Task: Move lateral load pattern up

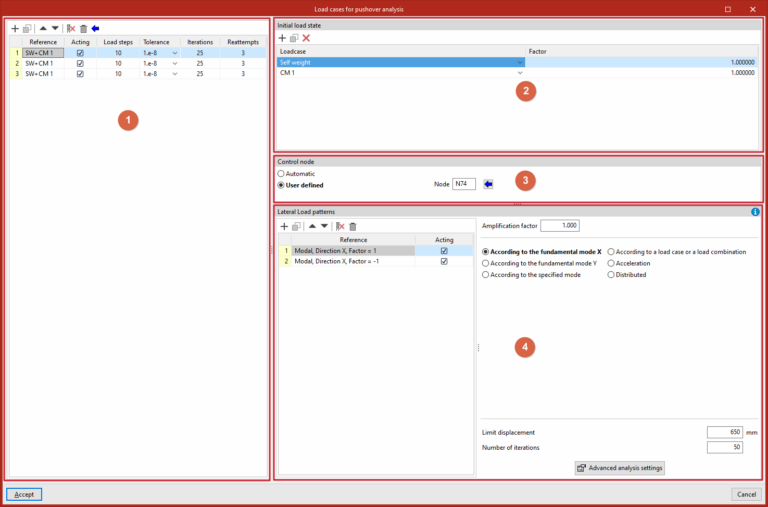Action: 312,226
